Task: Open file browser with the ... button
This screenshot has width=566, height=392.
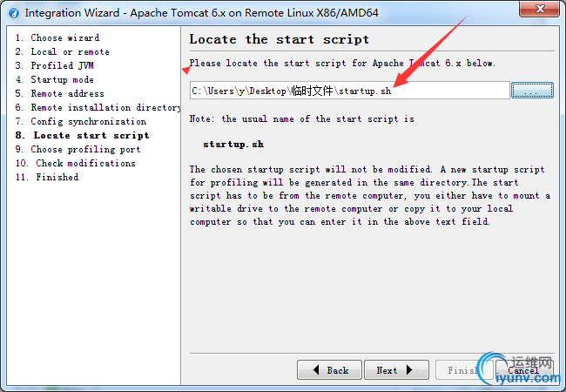Action: (x=532, y=91)
